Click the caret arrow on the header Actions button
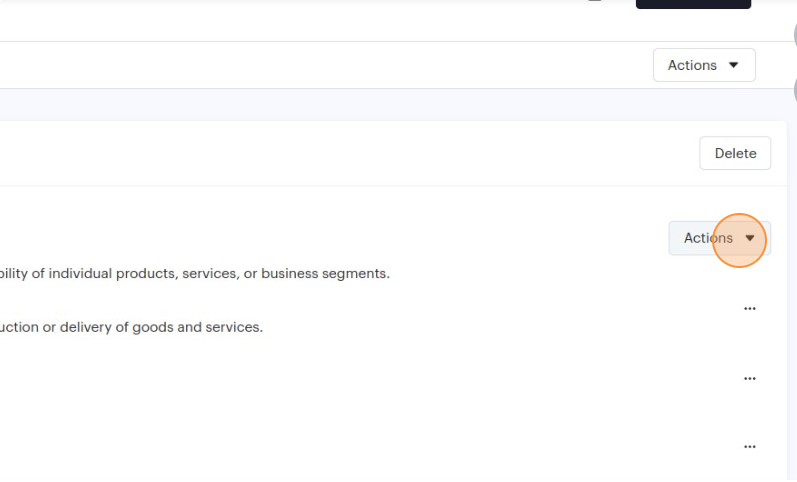Image resolution: width=797 pixels, height=482 pixels. [x=734, y=65]
